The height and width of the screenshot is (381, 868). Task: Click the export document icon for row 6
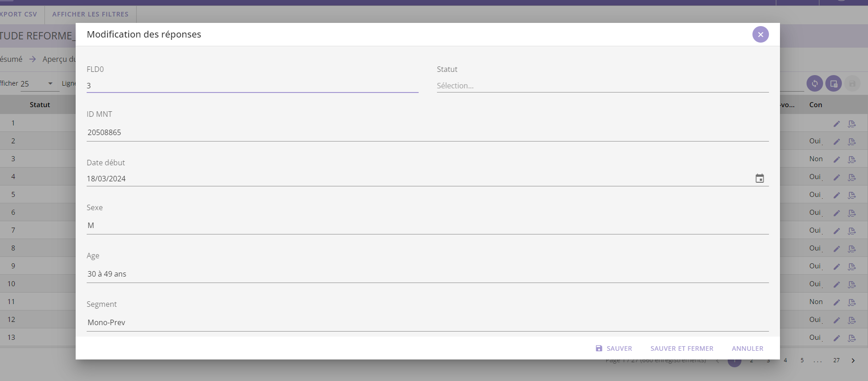(x=852, y=213)
